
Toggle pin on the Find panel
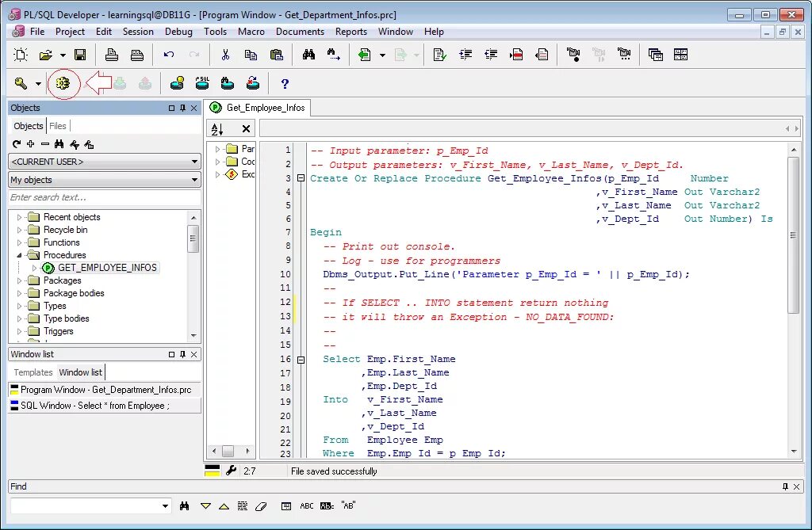pyautogui.click(x=785, y=486)
